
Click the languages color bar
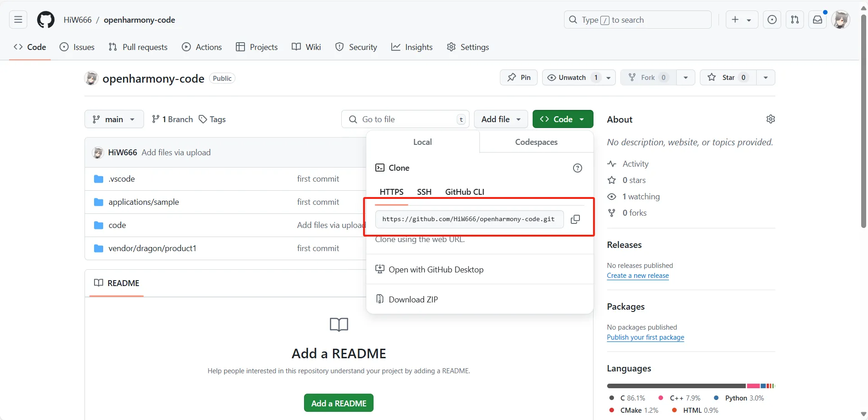click(690, 386)
